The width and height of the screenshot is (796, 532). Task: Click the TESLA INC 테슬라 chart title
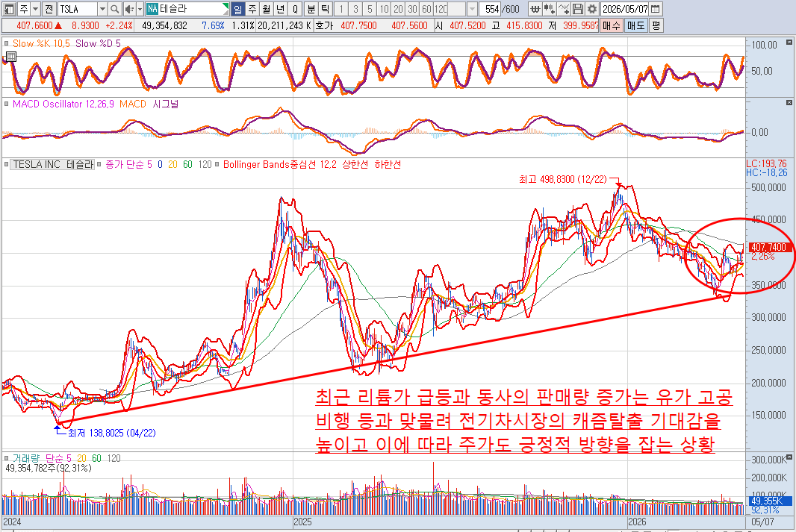53,164
